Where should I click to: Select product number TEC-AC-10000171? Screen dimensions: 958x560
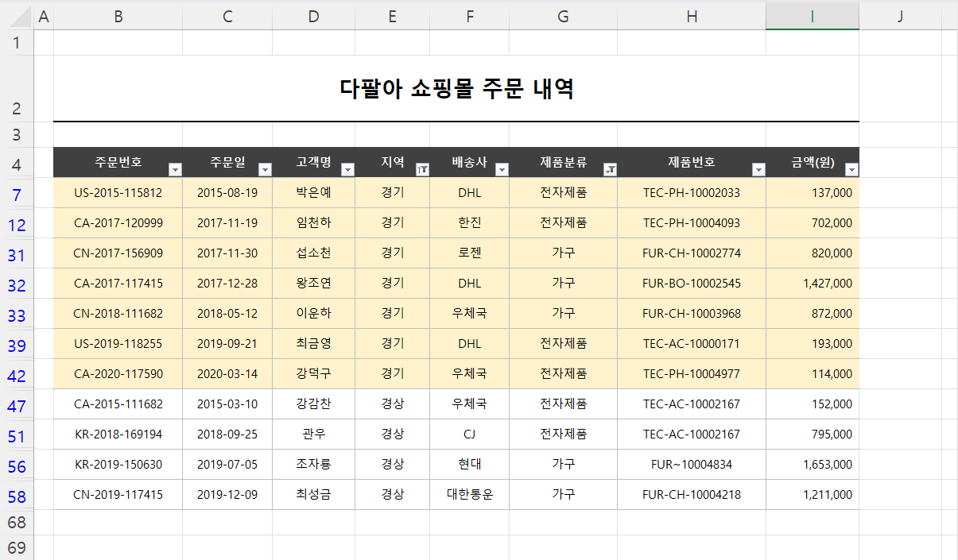tap(692, 344)
